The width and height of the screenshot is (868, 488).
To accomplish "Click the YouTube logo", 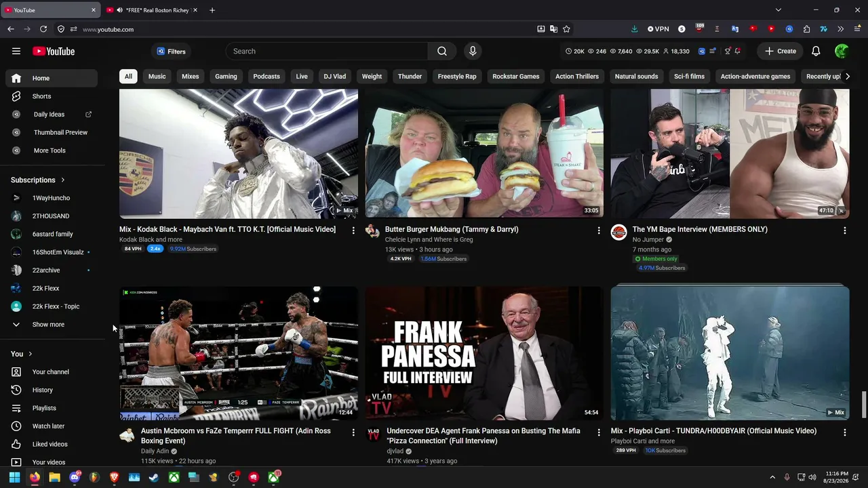I will click(x=54, y=52).
